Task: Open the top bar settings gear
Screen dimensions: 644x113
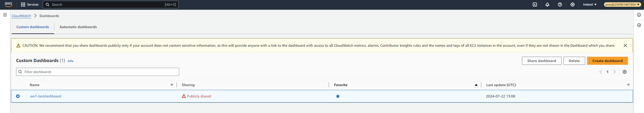Action: pyautogui.click(x=573, y=5)
